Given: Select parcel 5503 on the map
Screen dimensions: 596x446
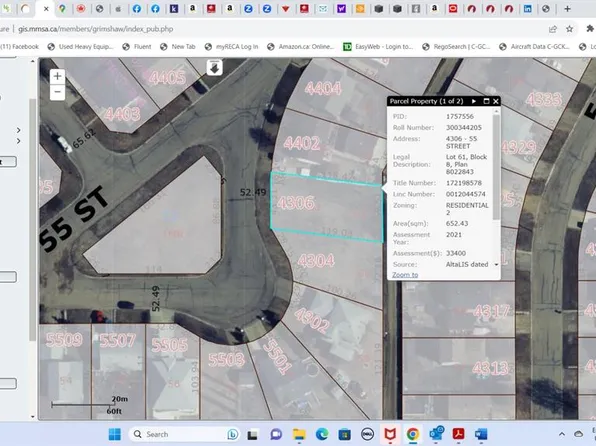Looking at the screenshot, I should pyautogui.click(x=227, y=359).
